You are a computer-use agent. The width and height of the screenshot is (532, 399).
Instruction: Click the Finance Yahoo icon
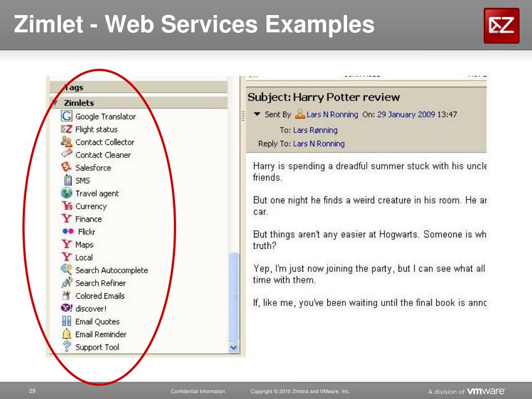click(x=66, y=218)
